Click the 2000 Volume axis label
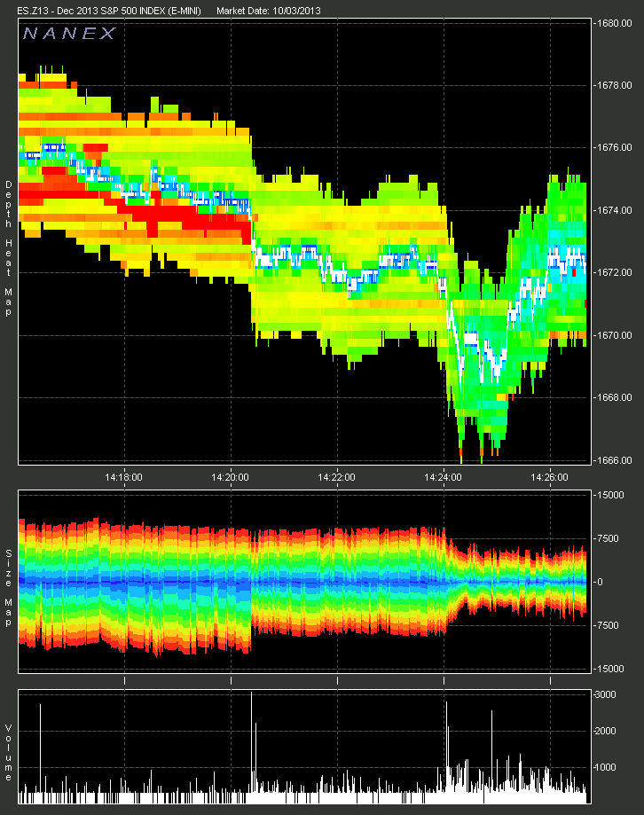 [x=606, y=732]
